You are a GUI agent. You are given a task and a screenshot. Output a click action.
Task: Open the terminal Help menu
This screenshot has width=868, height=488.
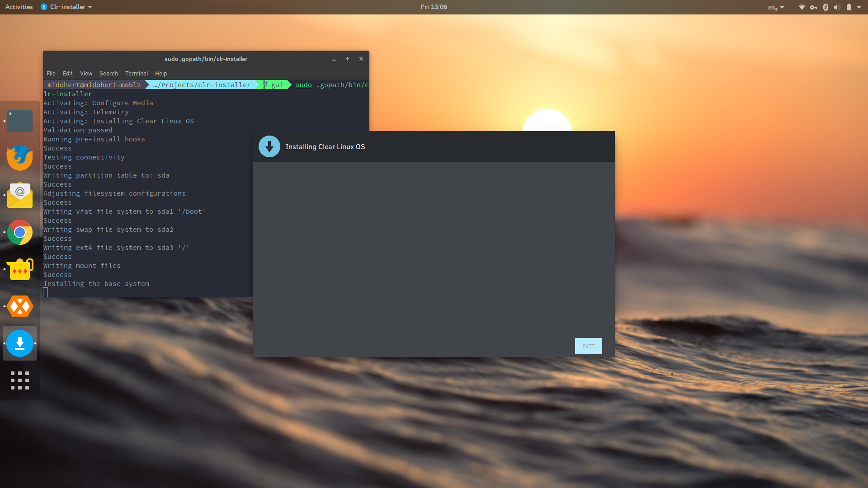point(161,73)
